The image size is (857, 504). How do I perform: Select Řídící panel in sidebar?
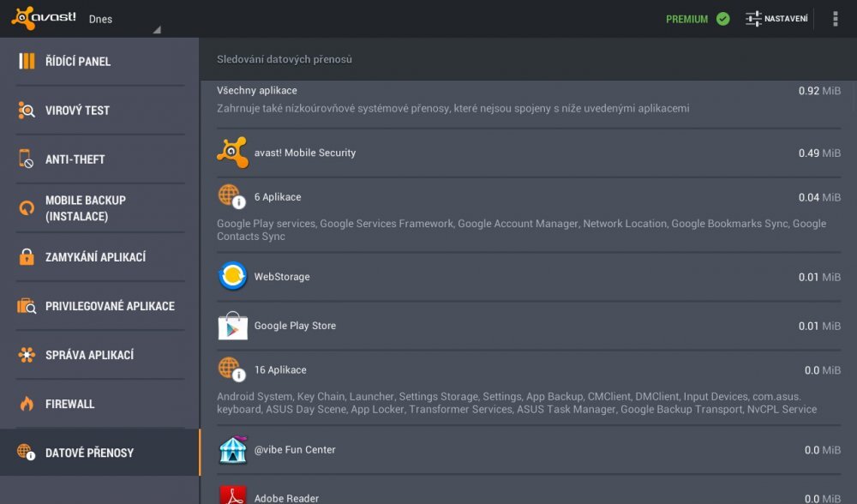78,62
